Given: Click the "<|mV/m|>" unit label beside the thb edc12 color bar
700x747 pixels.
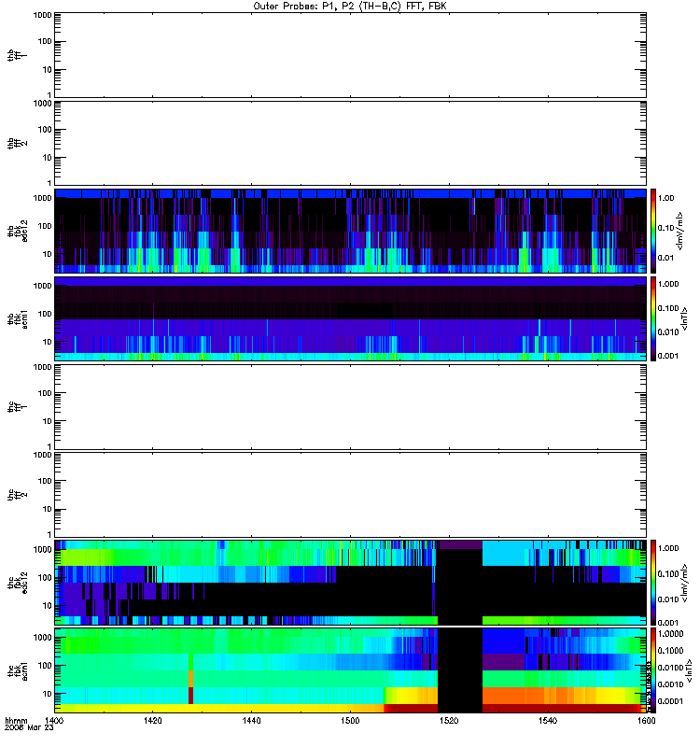Looking at the screenshot, I should (680, 231).
